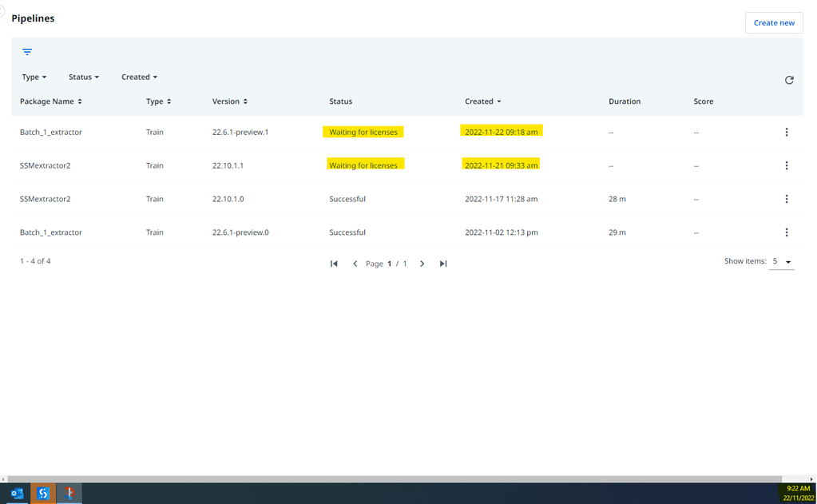Jump to first page with pagination control
The image size is (817, 504).
334,263
